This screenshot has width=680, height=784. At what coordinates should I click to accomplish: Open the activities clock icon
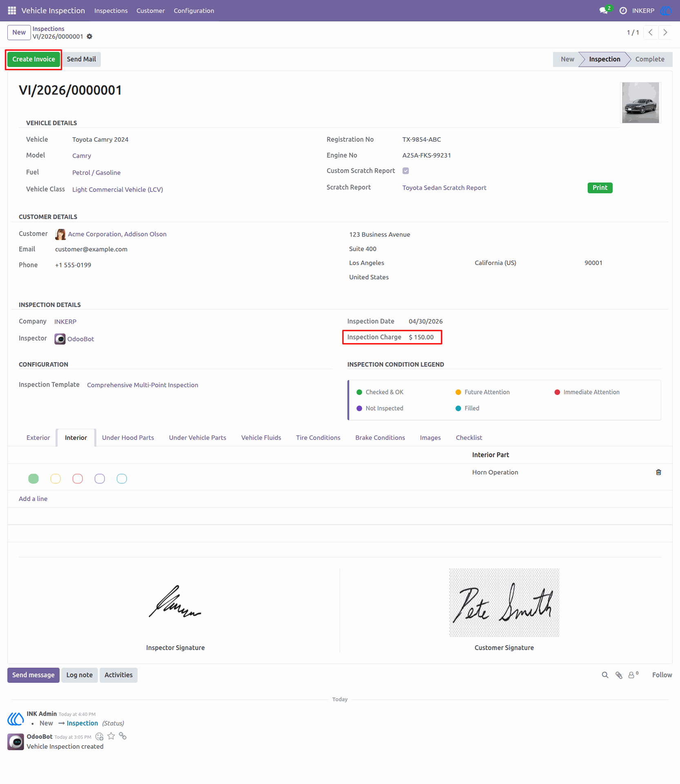pos(623,11)
